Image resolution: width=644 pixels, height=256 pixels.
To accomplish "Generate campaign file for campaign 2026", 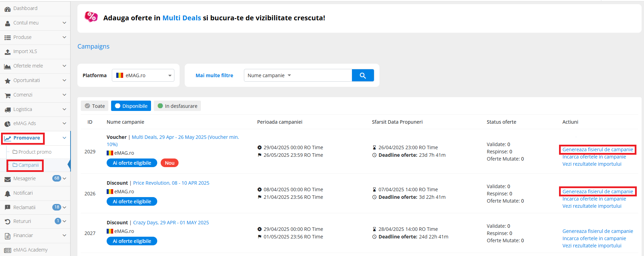I will coord(598,192).
